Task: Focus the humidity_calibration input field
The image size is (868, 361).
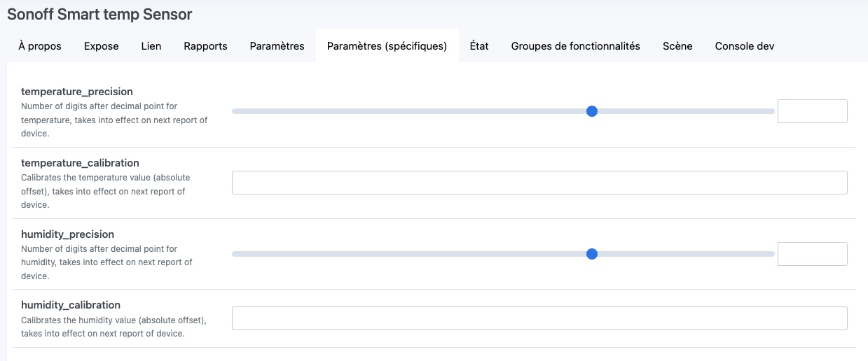Action: click(539, 318)
